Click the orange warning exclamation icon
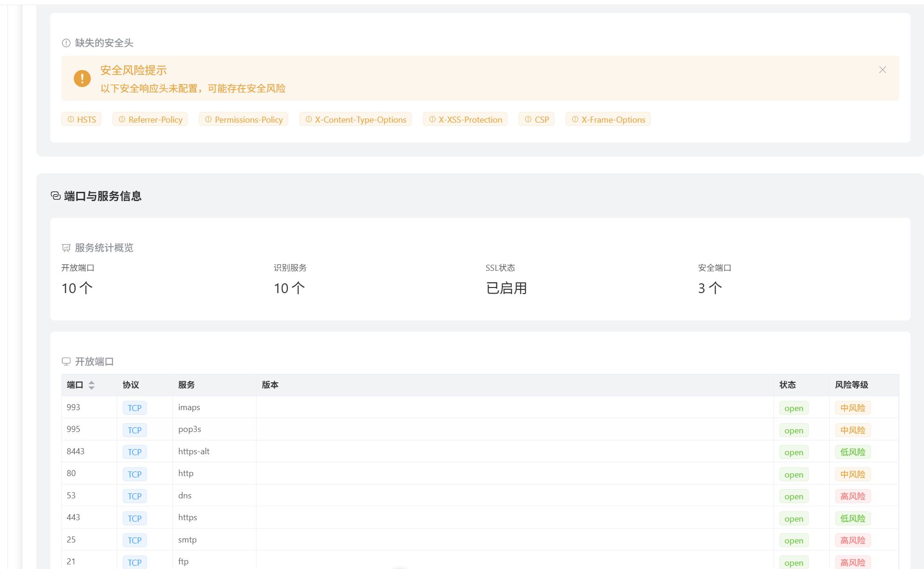 coord(82,78)
